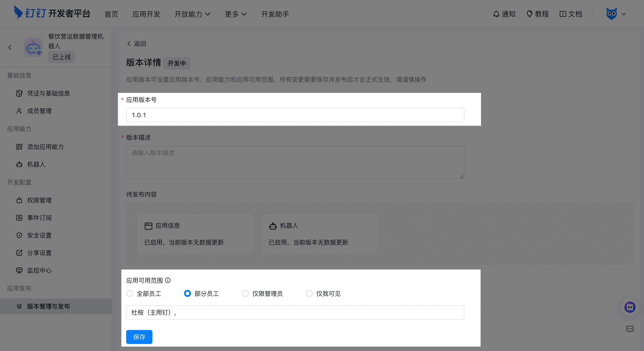Expand the 更多 dropdown menu

tap(236, 14)
